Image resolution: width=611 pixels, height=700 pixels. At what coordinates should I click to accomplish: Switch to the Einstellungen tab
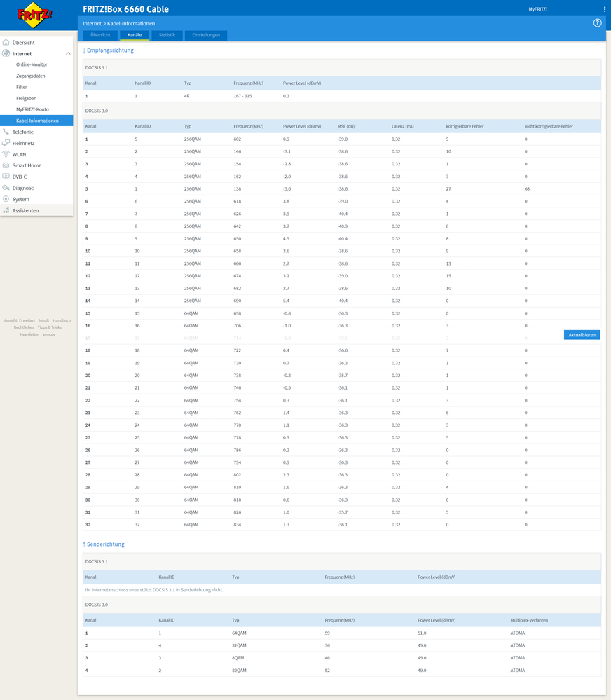[206, 35]
